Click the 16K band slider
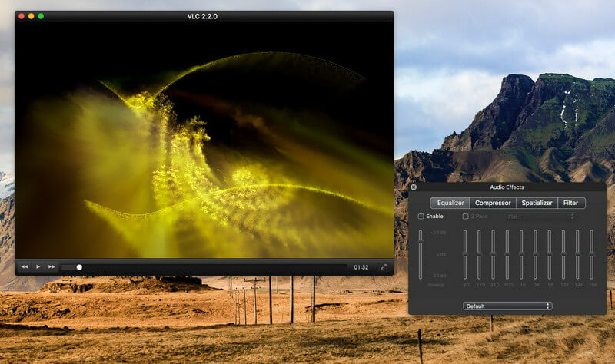The width and height of the screenshot is (615, 364). coord(591,255)
